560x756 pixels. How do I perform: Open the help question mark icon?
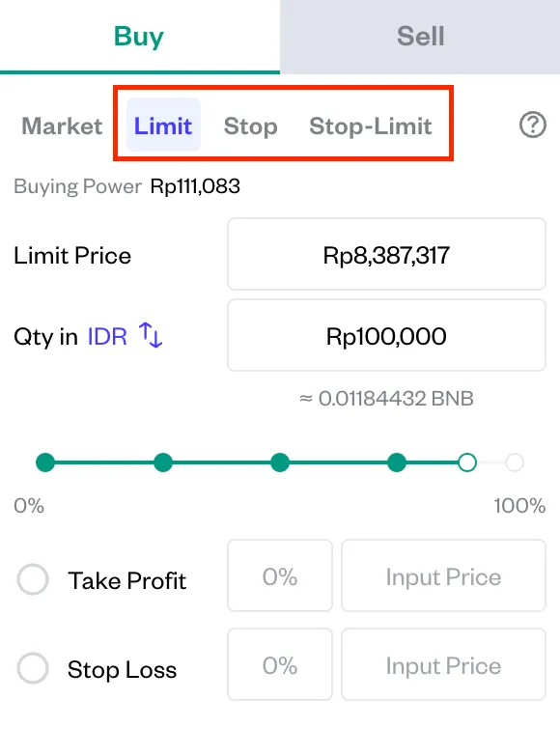point(533,126)
